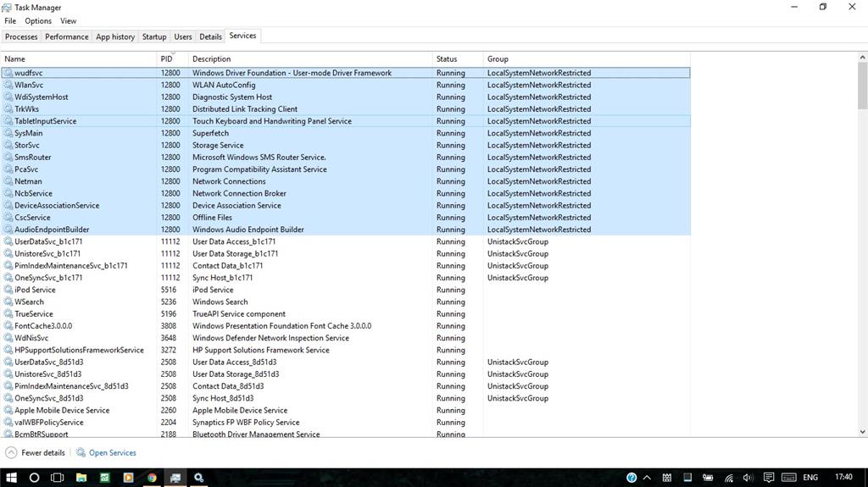Screen dimensions: 868x487
Task: Sort by Group column header
Action: [587, 58]
